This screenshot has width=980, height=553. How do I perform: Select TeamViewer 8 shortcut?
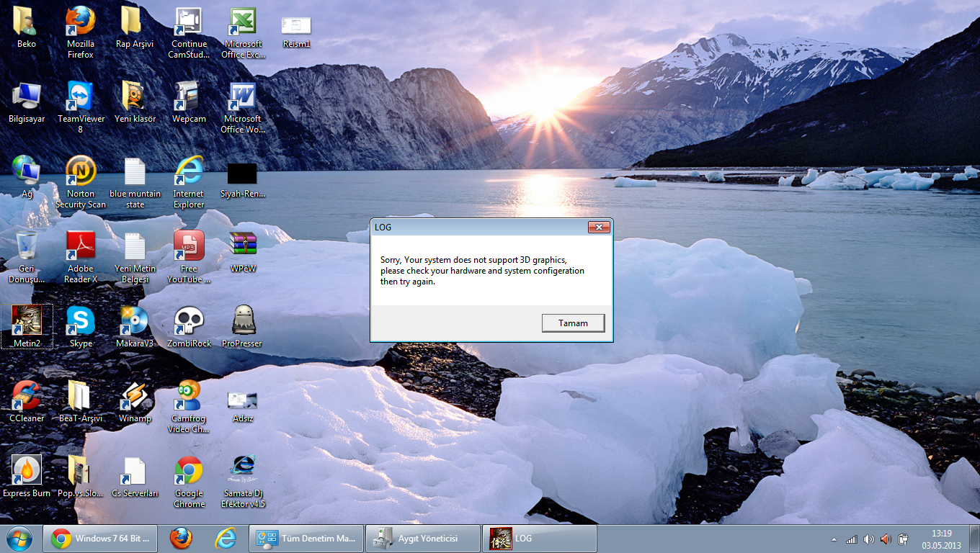point(81,107)
